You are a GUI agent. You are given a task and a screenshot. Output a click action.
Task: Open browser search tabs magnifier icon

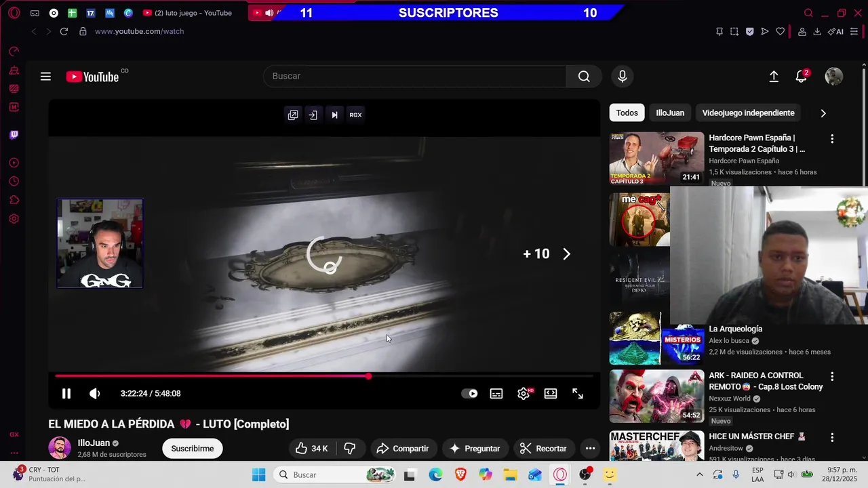pyautogui.click(x=808, y=13)
